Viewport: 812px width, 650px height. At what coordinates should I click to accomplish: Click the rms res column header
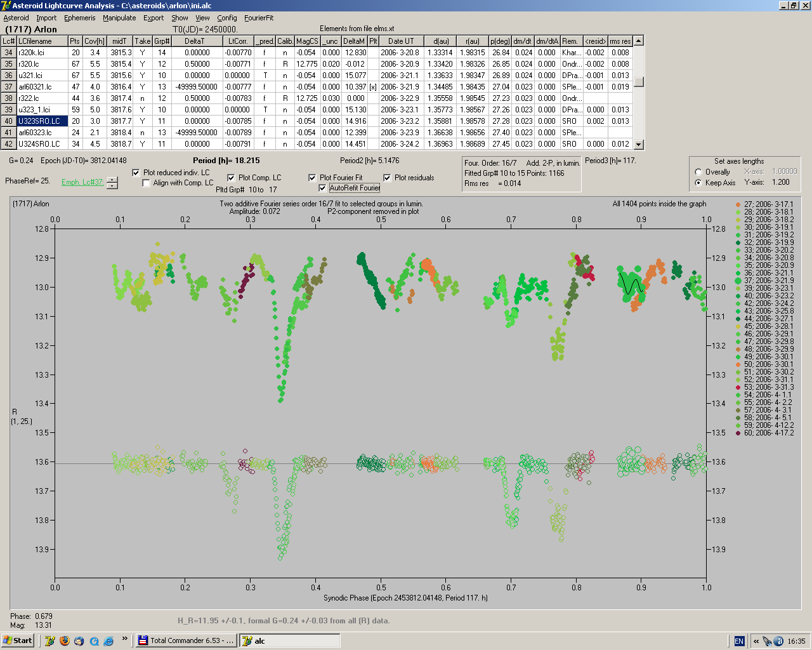[x=620, y=41]
